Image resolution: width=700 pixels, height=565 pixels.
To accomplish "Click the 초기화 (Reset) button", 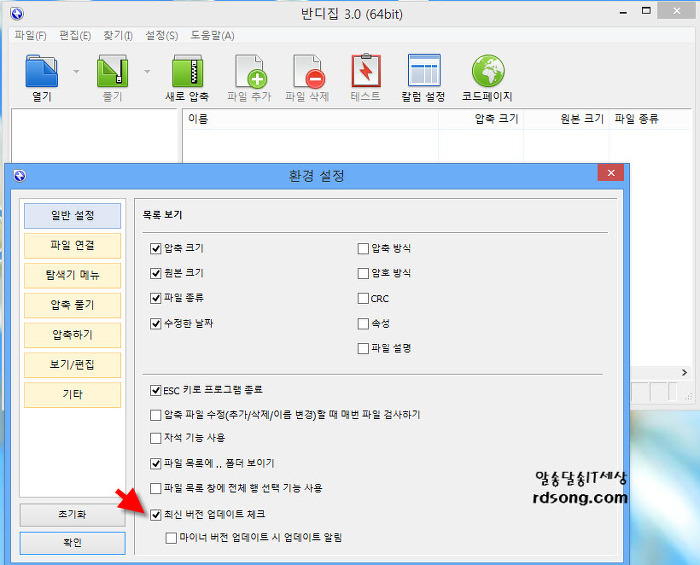I will (72, 514).
